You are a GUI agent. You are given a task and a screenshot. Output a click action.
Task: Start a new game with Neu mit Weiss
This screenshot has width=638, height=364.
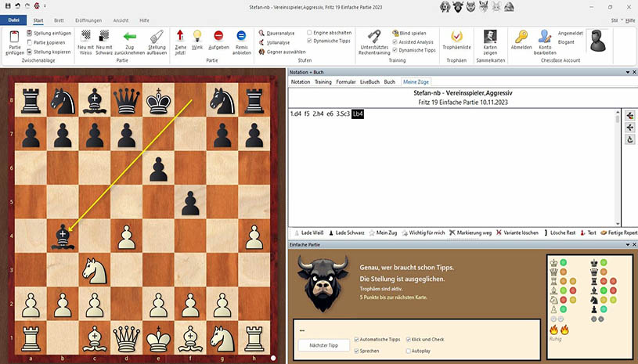point(85,36)
